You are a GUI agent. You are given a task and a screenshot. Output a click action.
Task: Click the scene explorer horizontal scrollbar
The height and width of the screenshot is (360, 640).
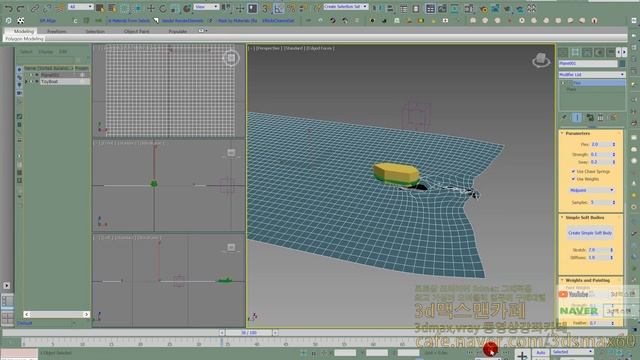coord(56,314)
